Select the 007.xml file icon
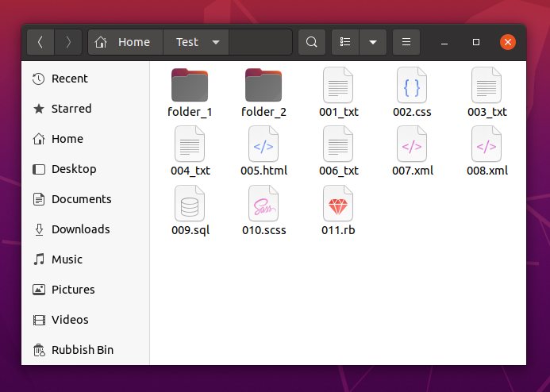550x392 pixels. pyautogui.click(x=412, y=144)
